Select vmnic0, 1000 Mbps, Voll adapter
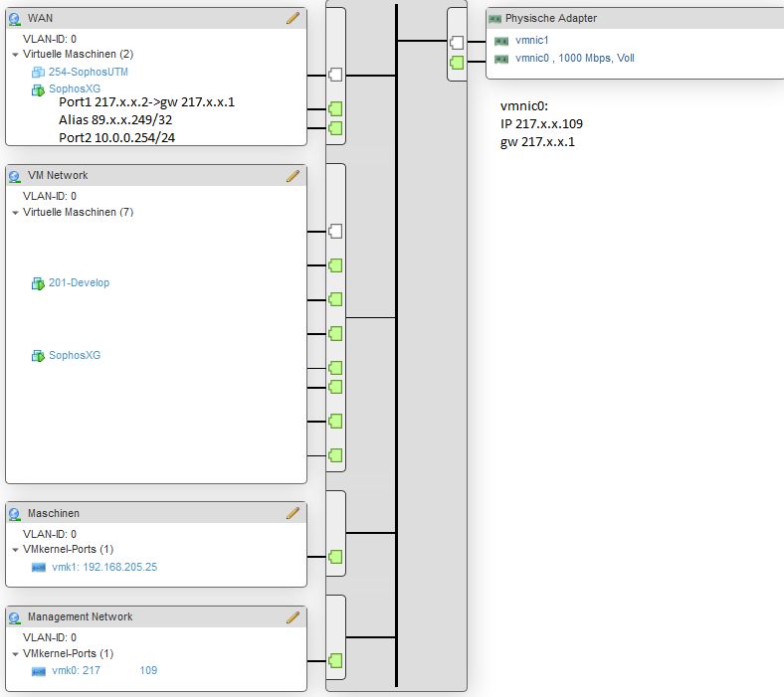This screenshot has height=697, width=784. pyautogui.click(x=575, y=58)
